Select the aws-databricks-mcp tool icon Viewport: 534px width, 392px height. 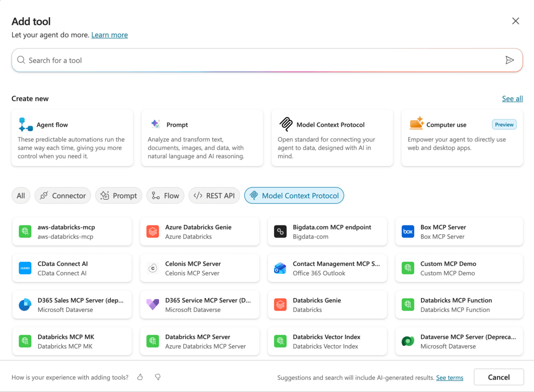pyautogui.click(x=25, y=231)
